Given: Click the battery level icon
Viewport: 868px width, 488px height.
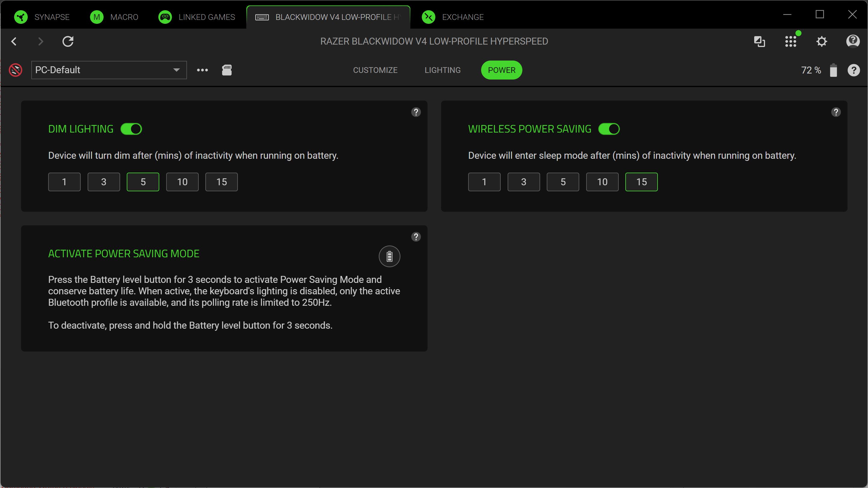Looking at the screenshot, I should coord(833,70).
